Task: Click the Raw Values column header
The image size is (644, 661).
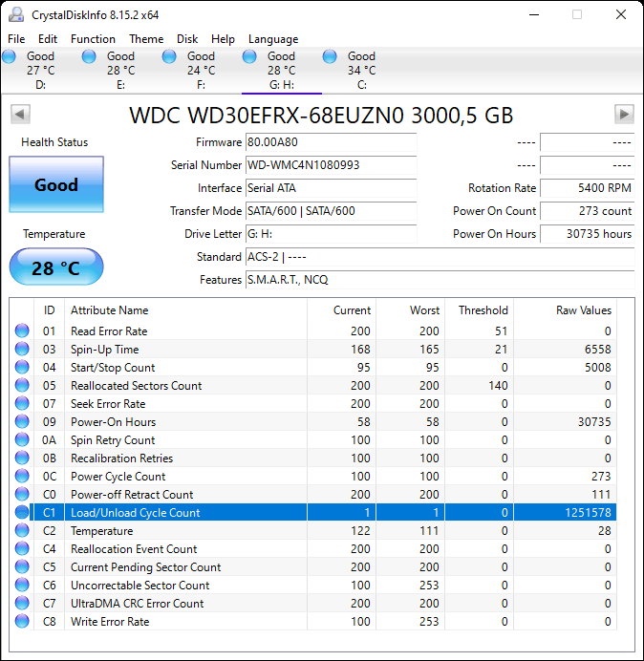Action: [x=565, y=310]
